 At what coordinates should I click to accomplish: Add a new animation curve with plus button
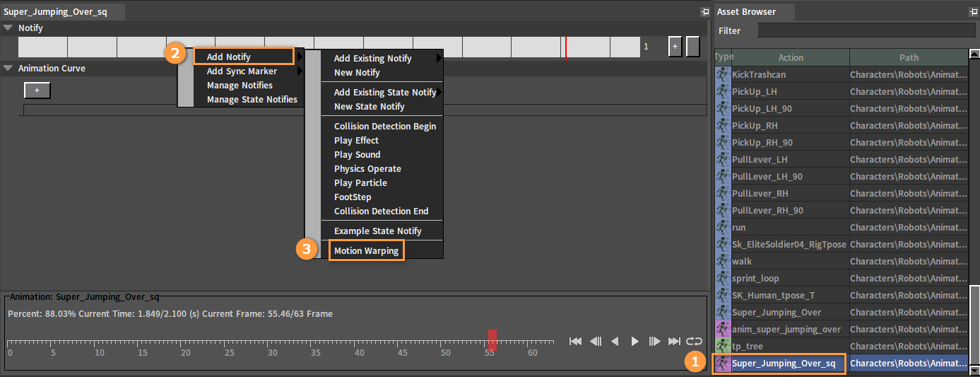(37, 91)
